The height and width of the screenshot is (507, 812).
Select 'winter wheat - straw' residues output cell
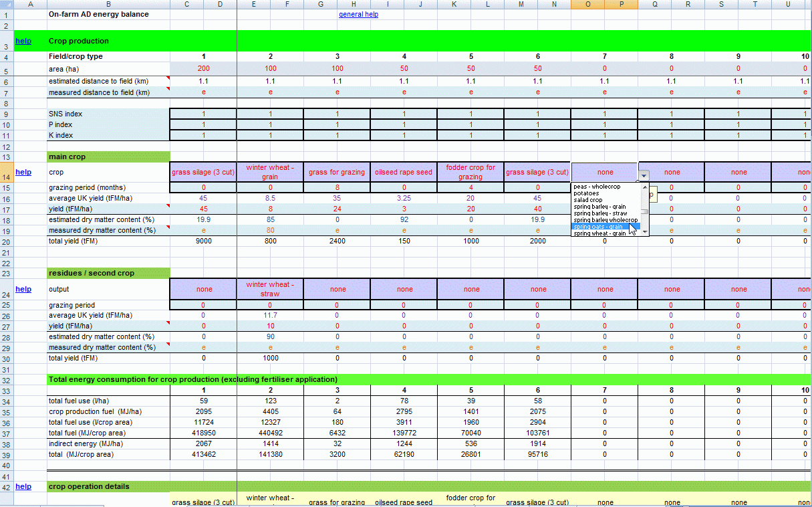click(270, 289)
